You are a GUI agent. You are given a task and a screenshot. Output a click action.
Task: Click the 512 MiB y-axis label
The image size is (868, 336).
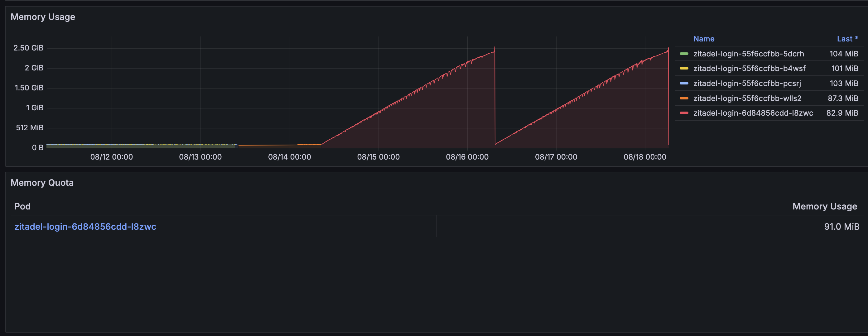(x=30, y=127)
